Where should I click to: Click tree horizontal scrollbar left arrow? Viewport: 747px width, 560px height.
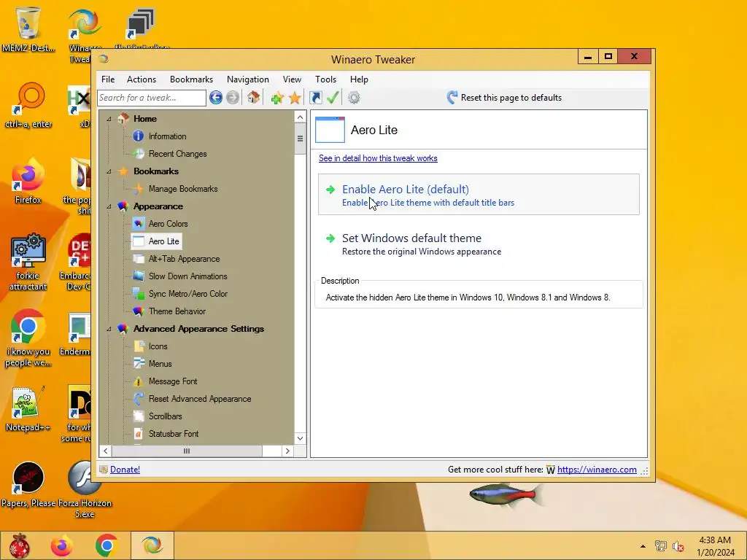tap(105, 451)
